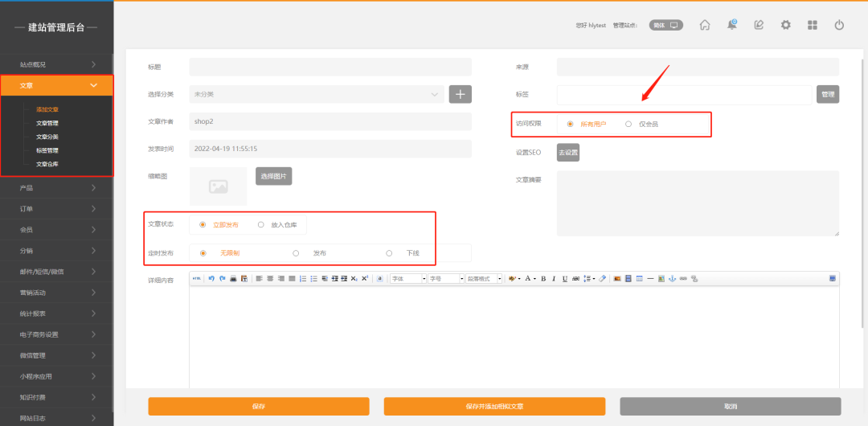868x426 pixels.
Task: Click the undo arrow in editor toolbar
Action: (211, 279)
